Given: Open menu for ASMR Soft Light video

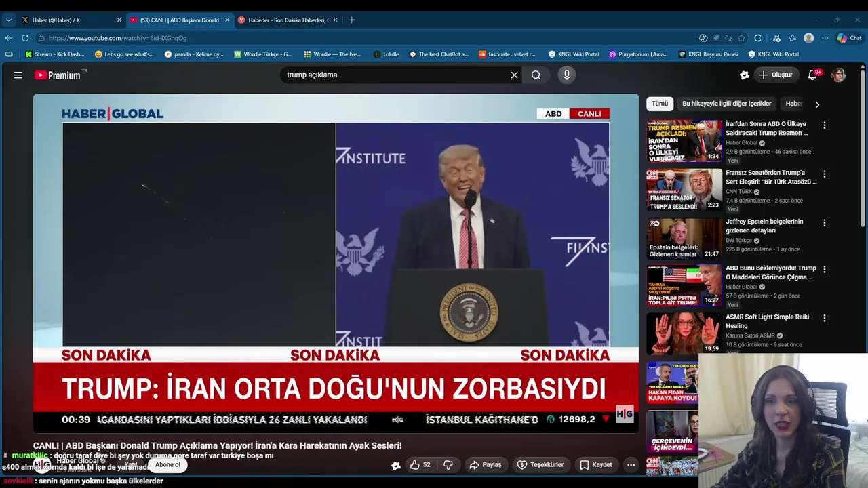Looking at the screenshot, I should pyautogui.click(x=824, y=318).
